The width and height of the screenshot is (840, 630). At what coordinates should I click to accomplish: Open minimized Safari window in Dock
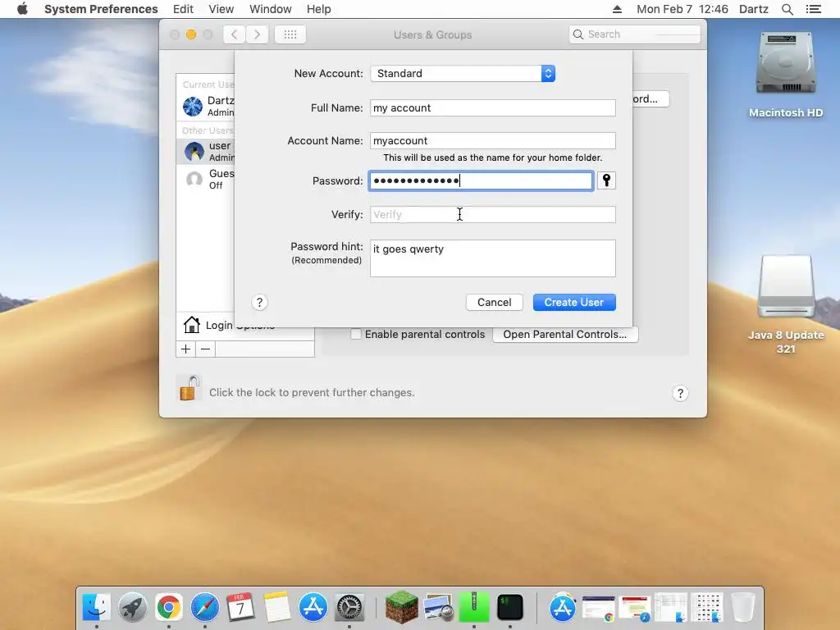point(634,608)
